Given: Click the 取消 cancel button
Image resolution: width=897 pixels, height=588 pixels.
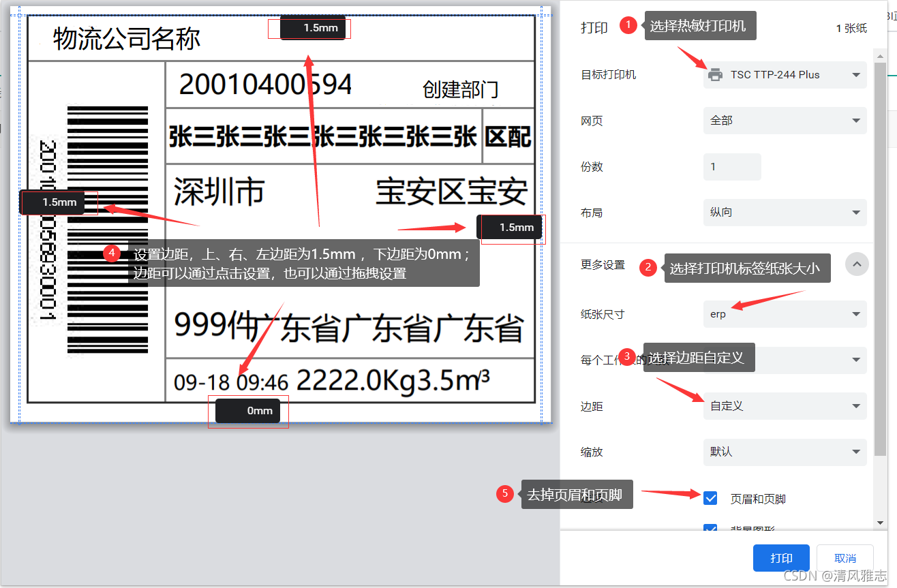Looking at the screenshot, I should [845, 558].
